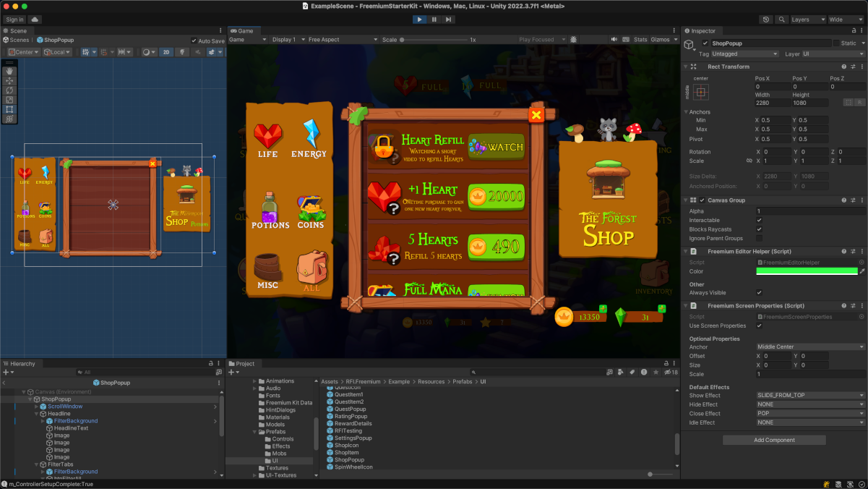Toggle the Blocks Raycasts checkbox
The width and height of the screenshot is (868, 489).
tap(759, 229)
